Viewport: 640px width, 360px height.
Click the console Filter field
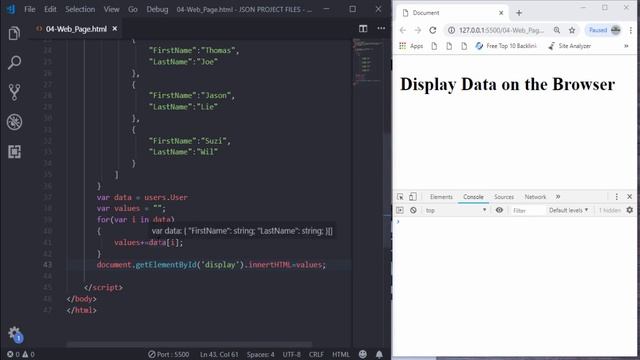pyautogui.click(x=527, y=211)
